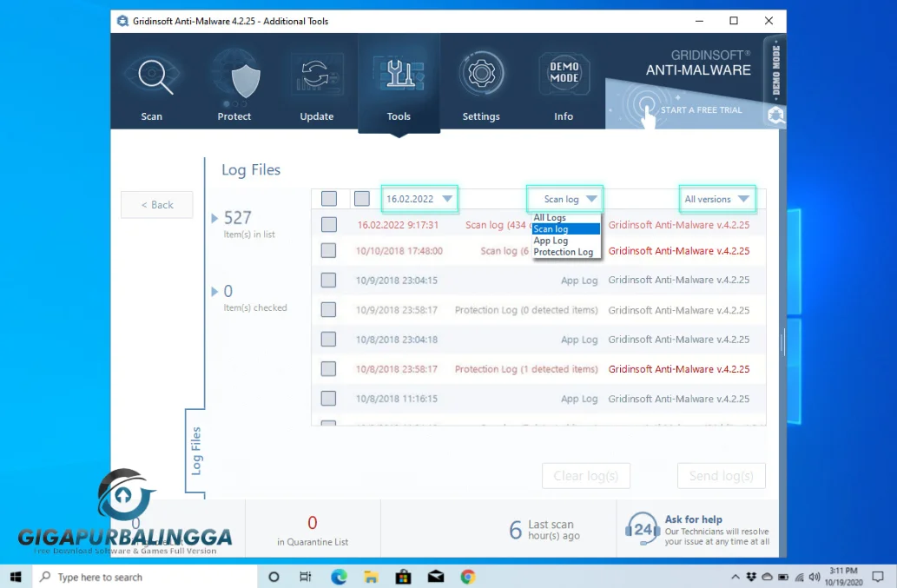Click Protection Log (1 detected items) entry
The image size is (897, 588).
point(526,369)
